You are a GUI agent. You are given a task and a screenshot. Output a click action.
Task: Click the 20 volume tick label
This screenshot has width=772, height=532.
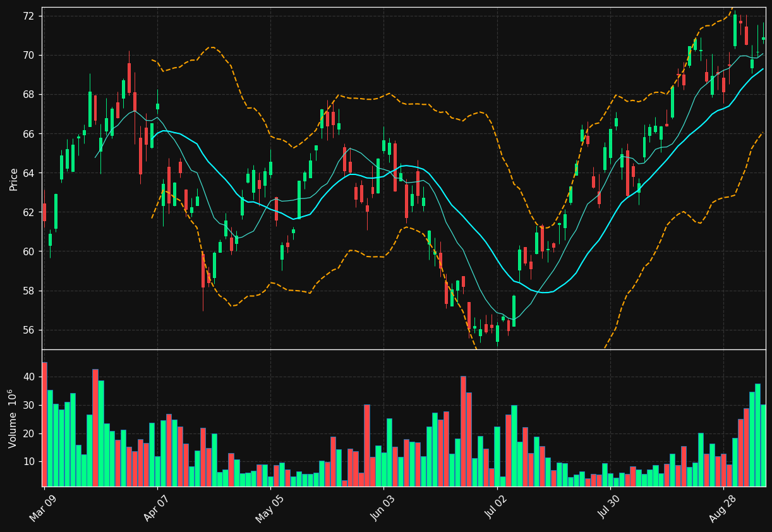30,433
